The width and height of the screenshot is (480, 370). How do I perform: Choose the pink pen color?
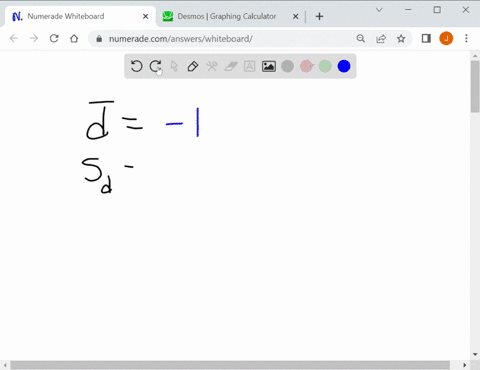pos(306,66)
